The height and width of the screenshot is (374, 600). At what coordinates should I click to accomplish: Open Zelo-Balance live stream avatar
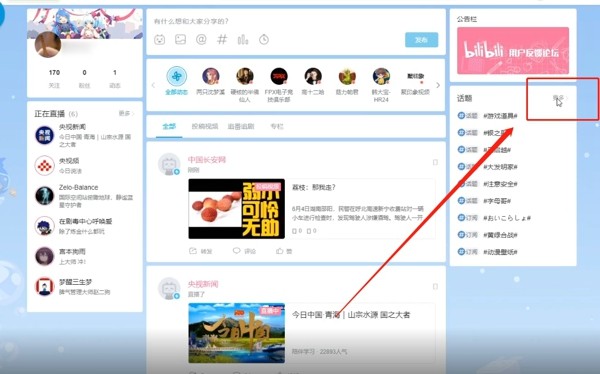[44, 196]
